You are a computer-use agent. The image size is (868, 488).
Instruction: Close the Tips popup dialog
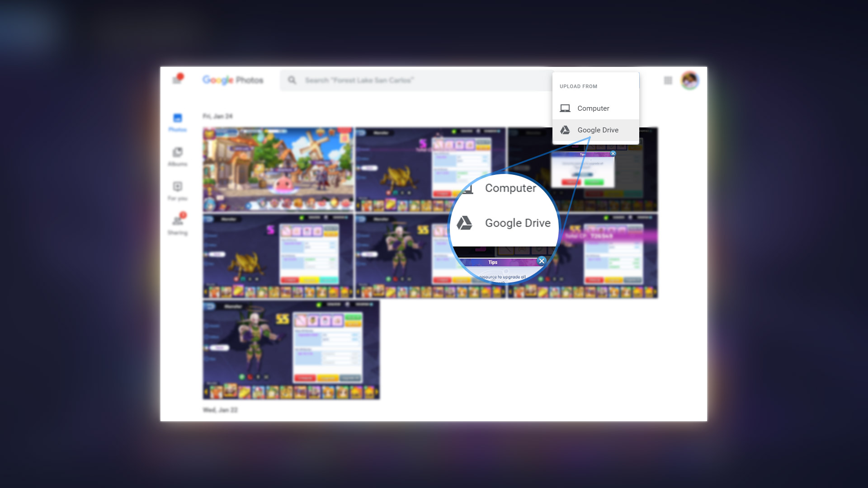click(541, 260)
